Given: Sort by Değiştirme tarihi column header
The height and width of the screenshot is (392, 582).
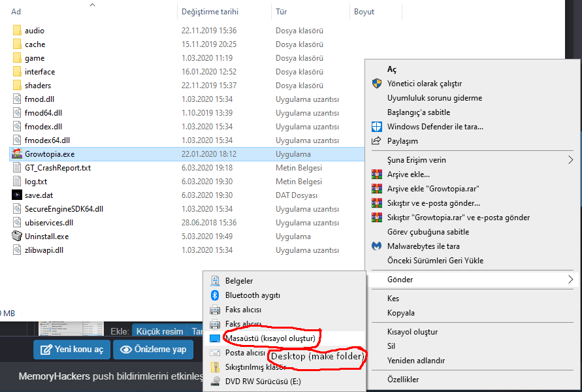Looking at the screenshot, I should pyautogui.click(x=210, y=12).
